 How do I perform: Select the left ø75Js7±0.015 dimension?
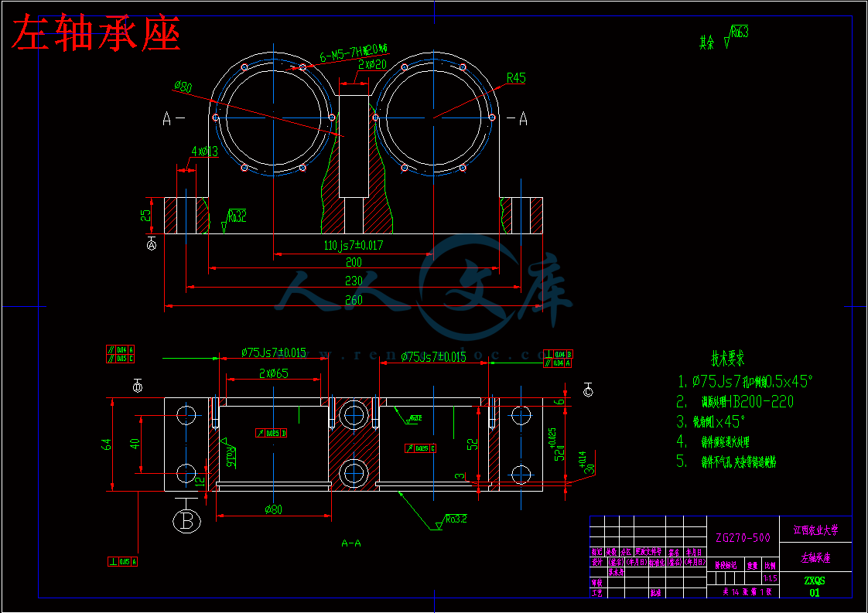[273, 353]
